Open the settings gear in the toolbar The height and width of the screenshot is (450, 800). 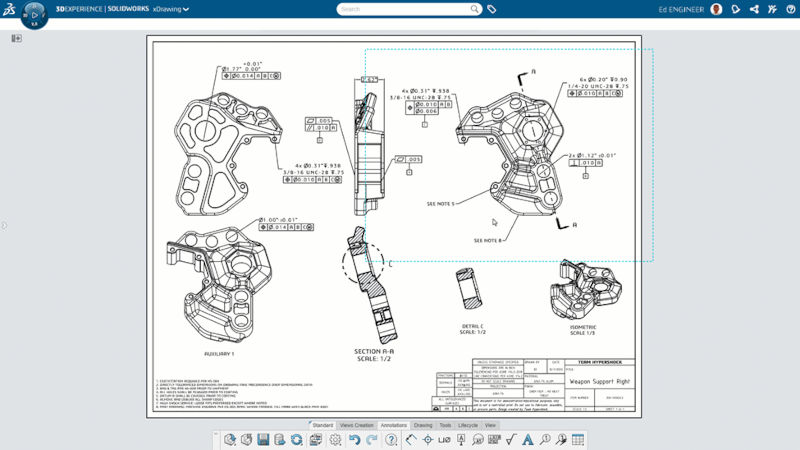(x=336, y=440)
